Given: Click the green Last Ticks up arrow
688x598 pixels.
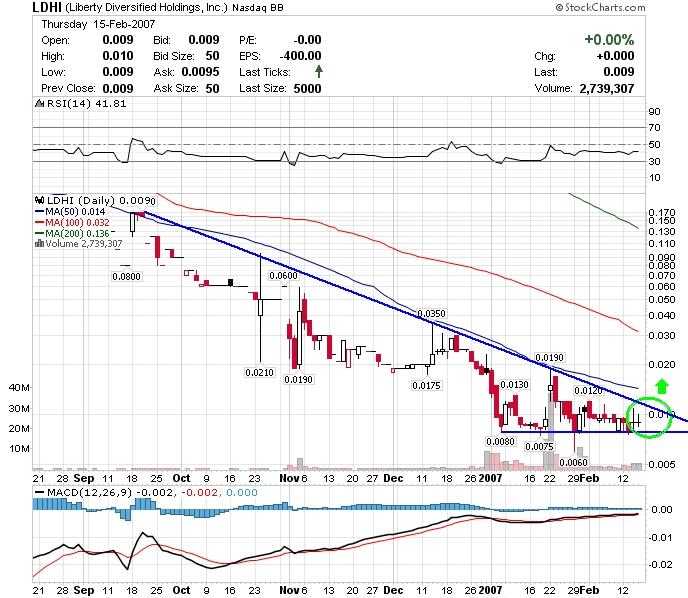Looking at the screenshot, I should pyautogui.click(x=319, y=72).
